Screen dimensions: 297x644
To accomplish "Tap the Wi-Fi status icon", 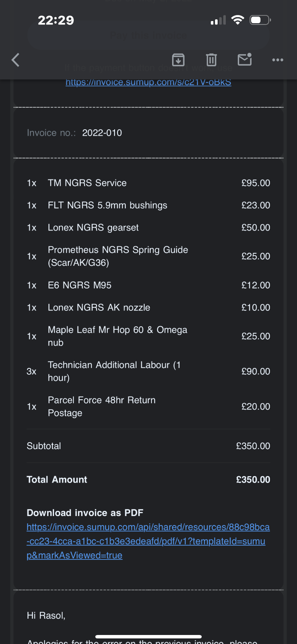I will pyautogui.click(x=237, y=20).
